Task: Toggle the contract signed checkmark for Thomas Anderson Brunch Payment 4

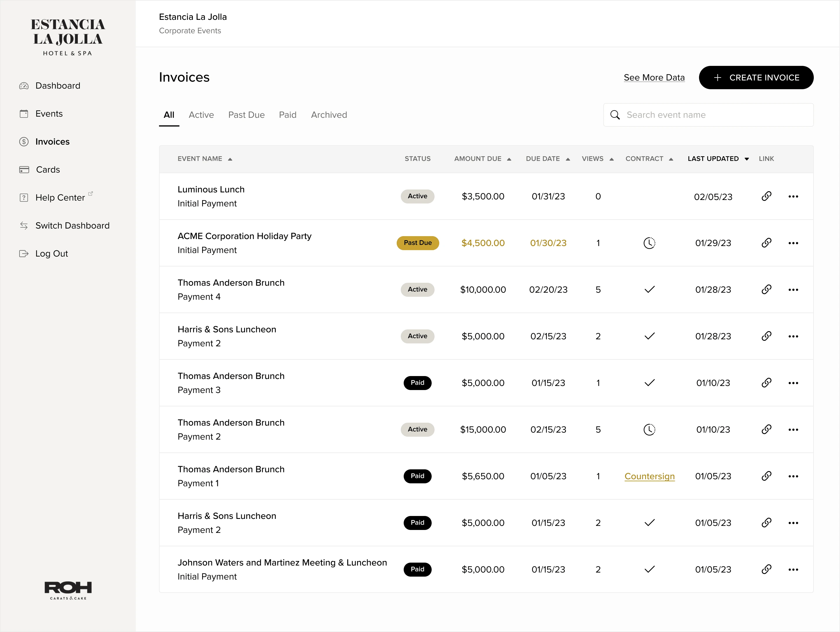Action: tap(650, 289)
